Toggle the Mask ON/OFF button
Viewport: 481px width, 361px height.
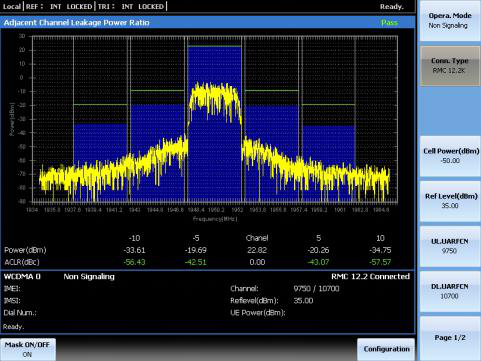28,349
